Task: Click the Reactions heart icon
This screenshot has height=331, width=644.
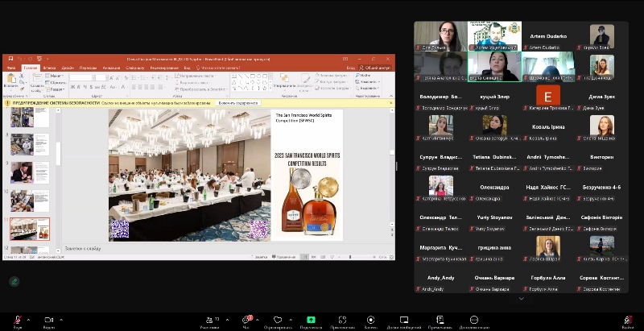Action: coord(278,320)
